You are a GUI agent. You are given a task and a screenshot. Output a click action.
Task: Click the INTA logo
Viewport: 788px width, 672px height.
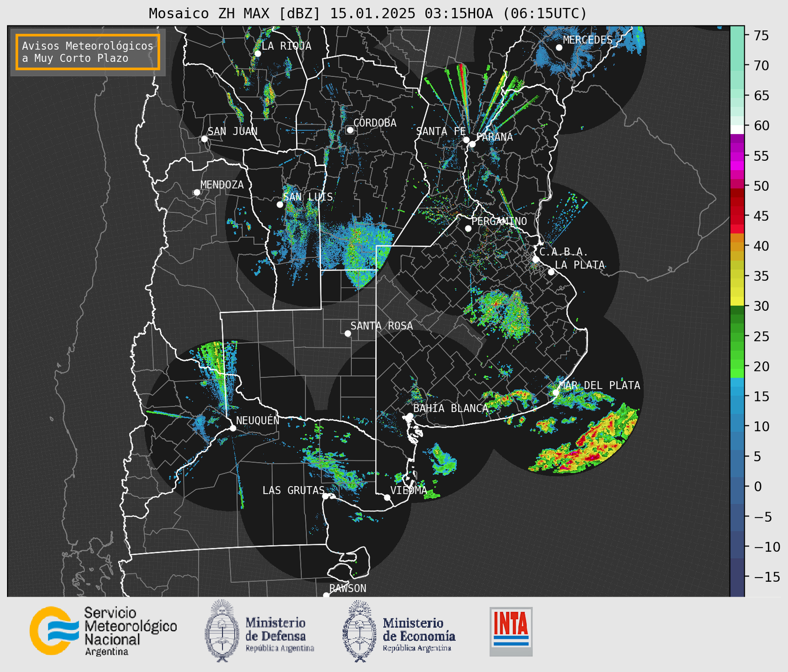pyautogui.click(x=511, y=631)
